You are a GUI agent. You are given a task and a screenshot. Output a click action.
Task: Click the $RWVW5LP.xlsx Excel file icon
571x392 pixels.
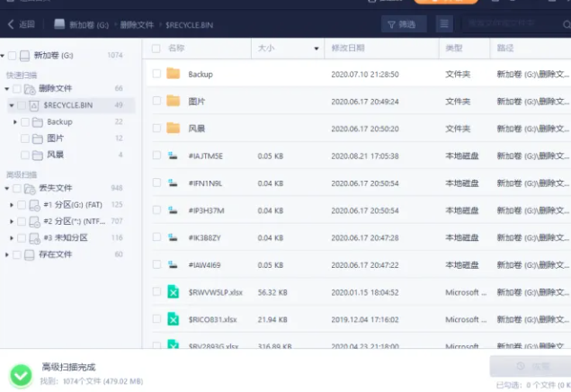click(174, 292)
